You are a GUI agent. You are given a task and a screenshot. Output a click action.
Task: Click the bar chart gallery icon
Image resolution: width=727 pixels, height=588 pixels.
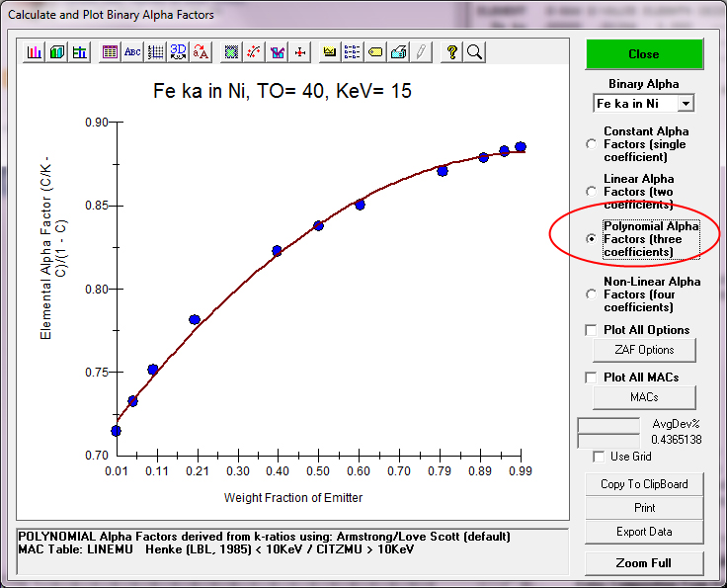(35, 52)
